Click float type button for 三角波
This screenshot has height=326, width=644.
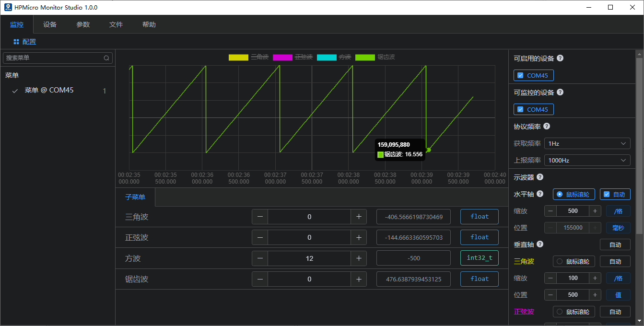480,217
